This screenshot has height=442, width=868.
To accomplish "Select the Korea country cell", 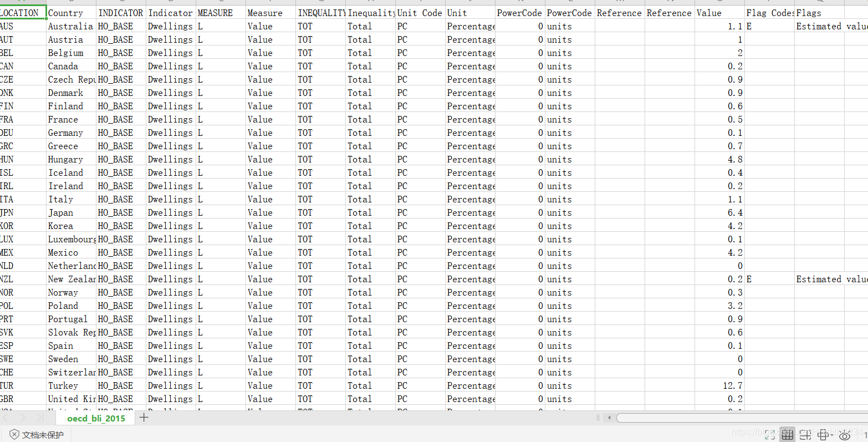I will [71, 226].
